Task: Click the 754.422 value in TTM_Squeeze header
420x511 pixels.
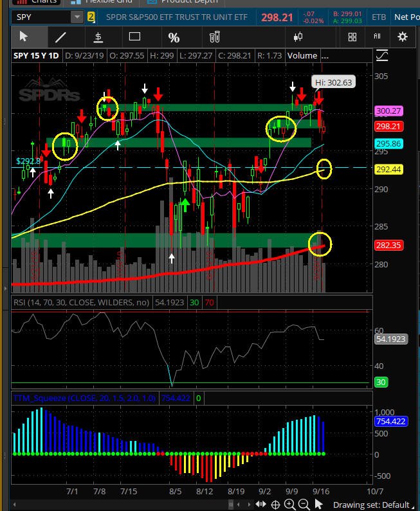Action: 176,398
